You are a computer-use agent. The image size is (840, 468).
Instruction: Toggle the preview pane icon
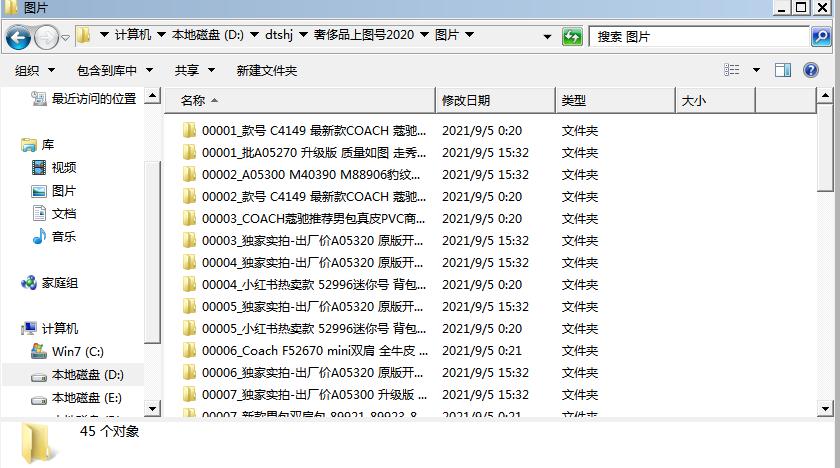click(x=783, y=70)
